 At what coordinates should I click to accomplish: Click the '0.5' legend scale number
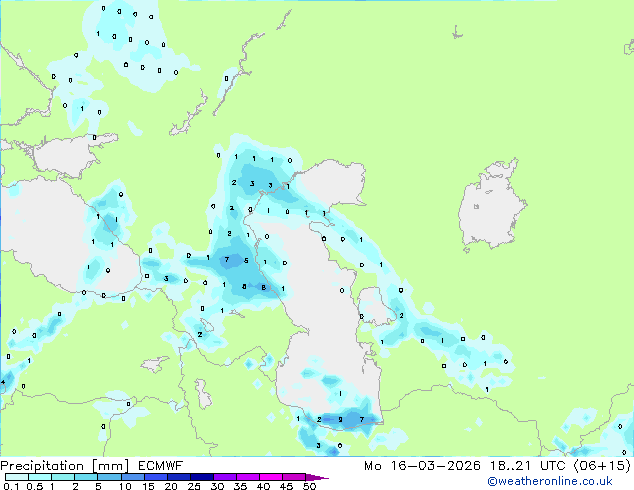pos(34,486)
